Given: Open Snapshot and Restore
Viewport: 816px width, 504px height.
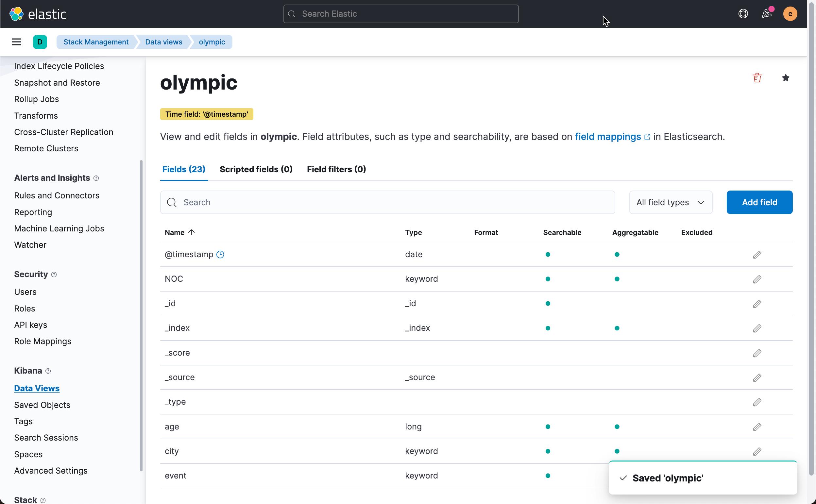Looking at the screenshot, I should 57,83.
